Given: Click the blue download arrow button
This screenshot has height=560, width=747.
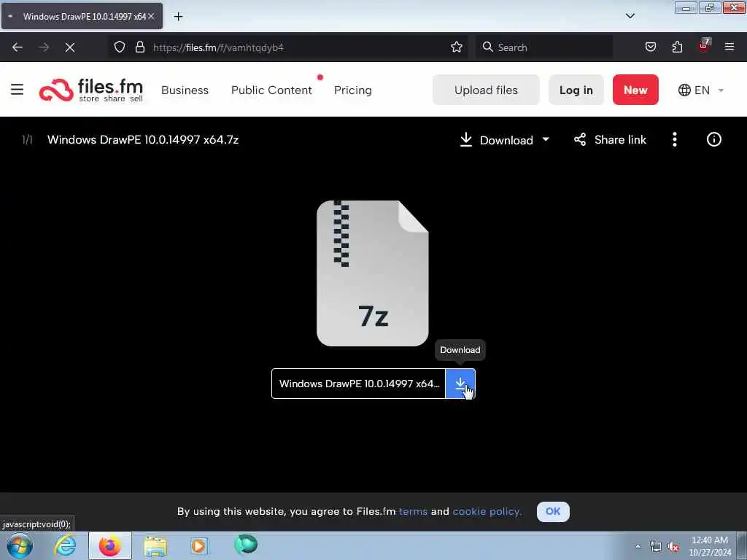Looking at the screenshot, I should point(460,384).
